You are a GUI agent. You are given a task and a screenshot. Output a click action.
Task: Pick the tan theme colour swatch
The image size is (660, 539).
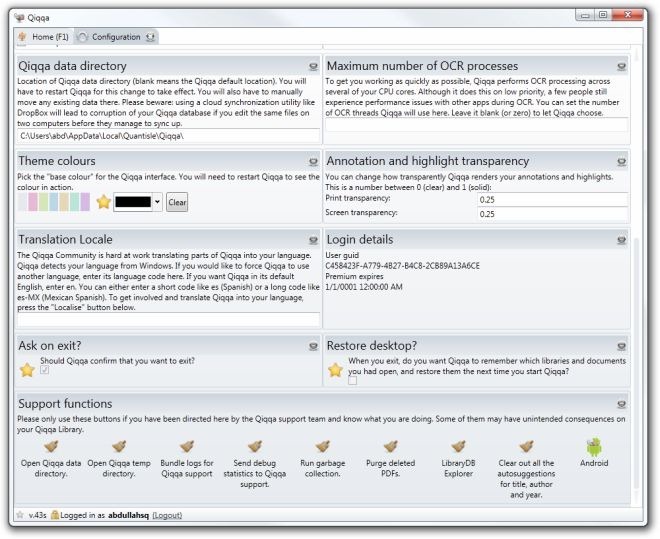point(64,202)
